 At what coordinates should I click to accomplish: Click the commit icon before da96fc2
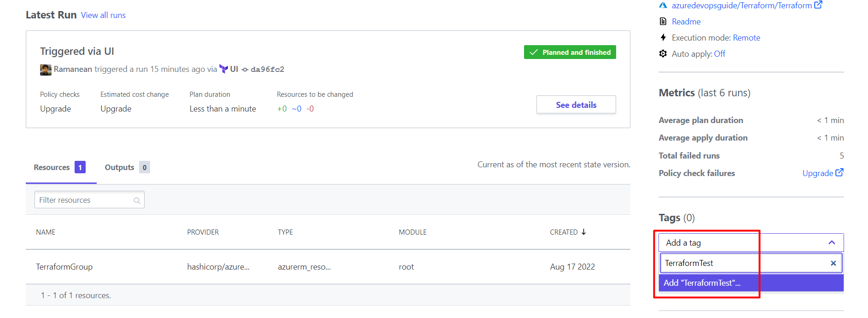click(245, 70)
